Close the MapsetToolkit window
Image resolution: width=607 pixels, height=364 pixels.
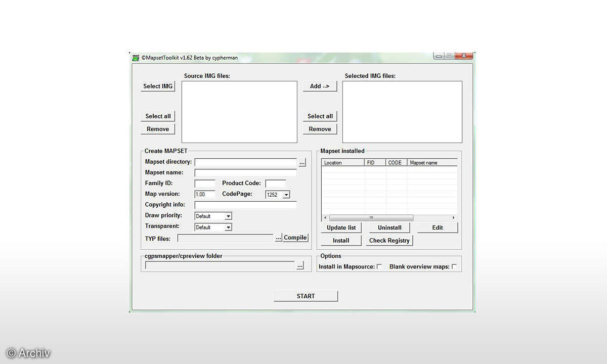[x=464, y=56]
